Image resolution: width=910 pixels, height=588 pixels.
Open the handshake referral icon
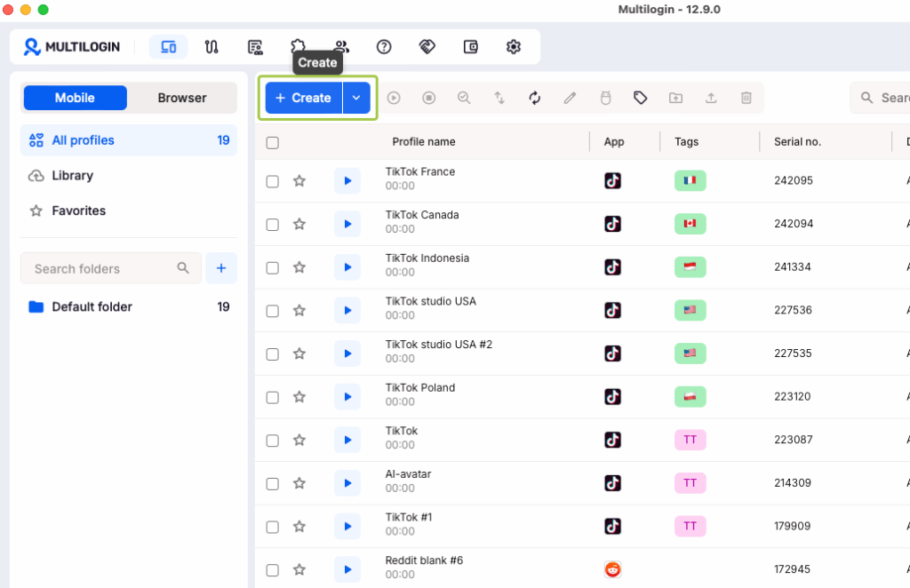[427, 47]
